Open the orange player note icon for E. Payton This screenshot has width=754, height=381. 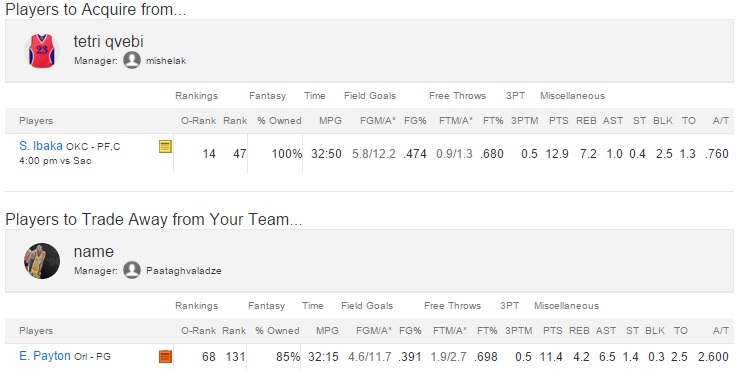coord(165,356)
